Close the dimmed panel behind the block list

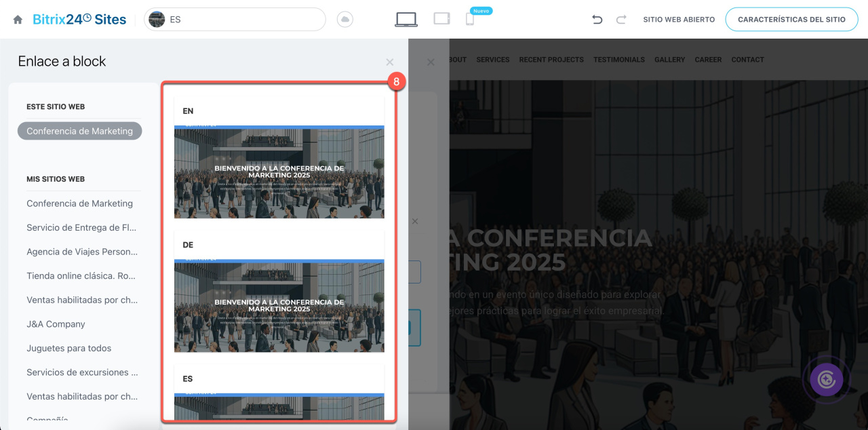[431, 62]
